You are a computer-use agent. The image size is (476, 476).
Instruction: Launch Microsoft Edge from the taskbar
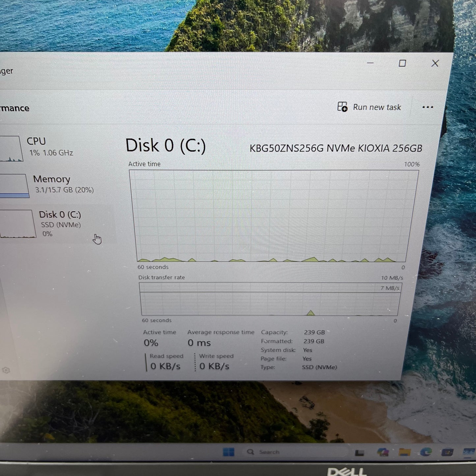point(426,452)
